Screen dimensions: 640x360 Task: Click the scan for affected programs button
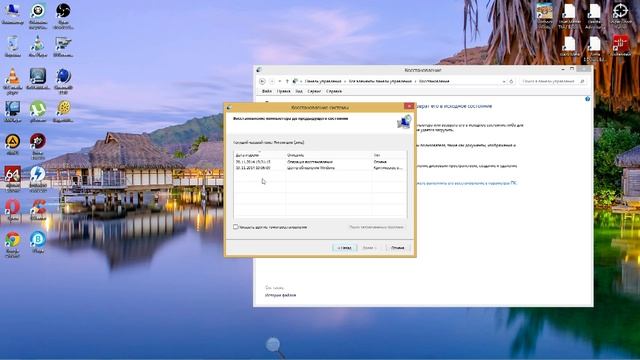(376, 227)
